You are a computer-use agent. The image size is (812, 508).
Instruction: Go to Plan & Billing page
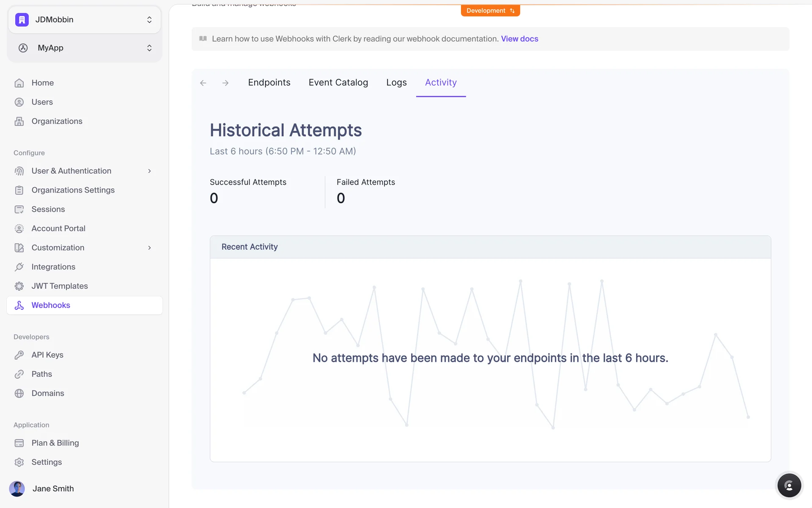pyautogui.click(x=55, y=443)
